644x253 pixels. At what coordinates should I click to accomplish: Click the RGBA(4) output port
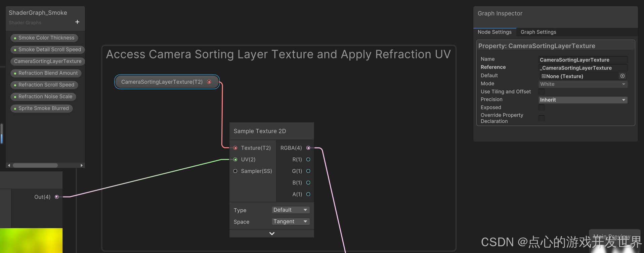(308, 148)
